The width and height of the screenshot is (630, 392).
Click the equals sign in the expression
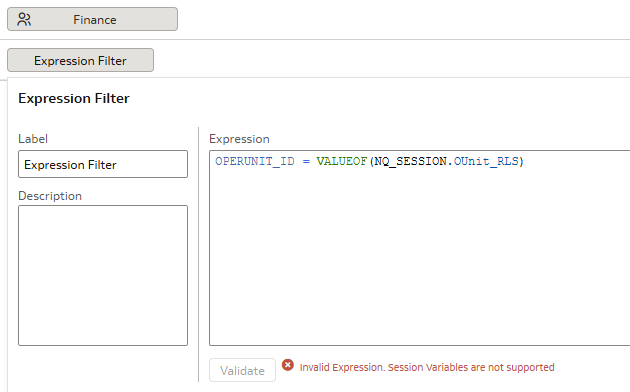(306, 161)
